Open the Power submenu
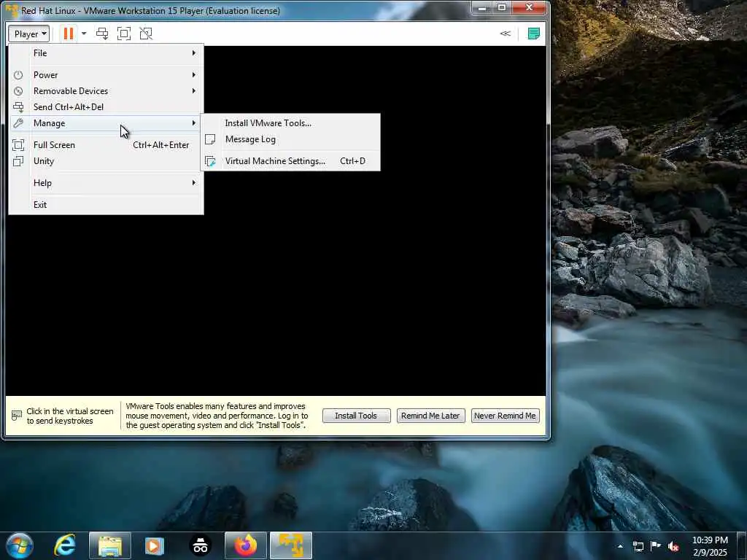The image size is (747, 560). 107,75
